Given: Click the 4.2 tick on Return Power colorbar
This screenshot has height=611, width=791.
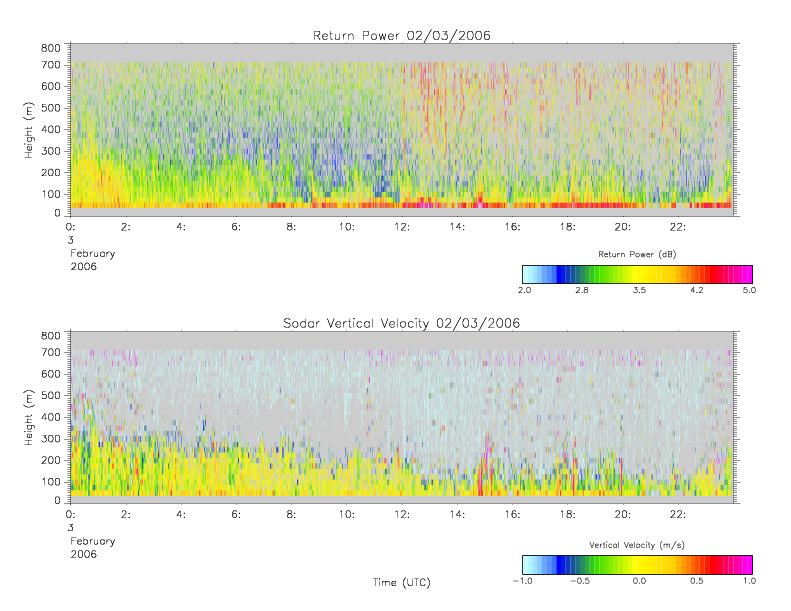Looking at the screenshot, I should point(697,290).
